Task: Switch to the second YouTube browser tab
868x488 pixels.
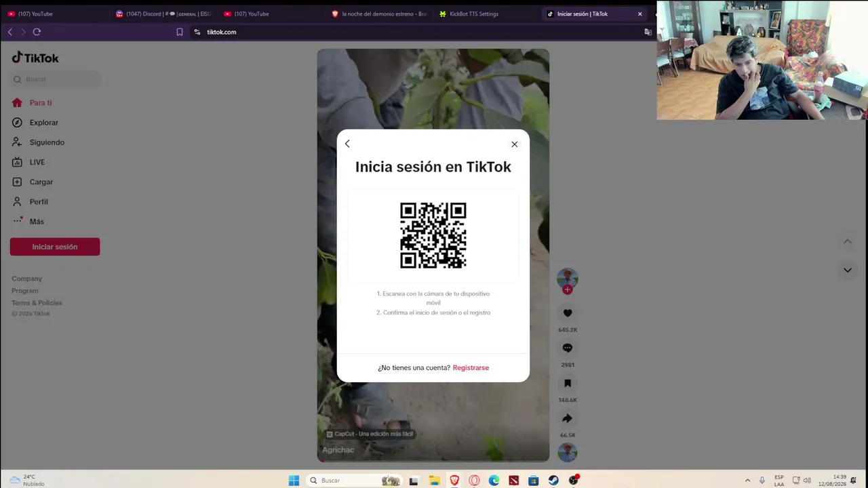Action: pos(271,14)
